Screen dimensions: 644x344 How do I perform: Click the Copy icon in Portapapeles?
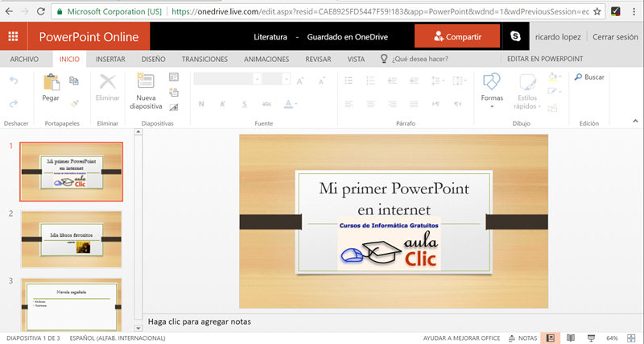[74, 81]
